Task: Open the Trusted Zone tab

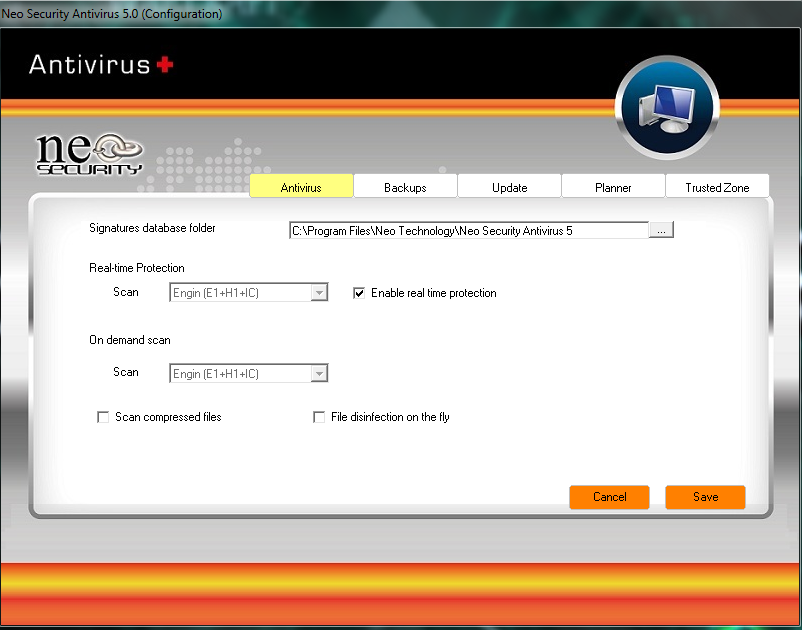Action: point(717,187)
